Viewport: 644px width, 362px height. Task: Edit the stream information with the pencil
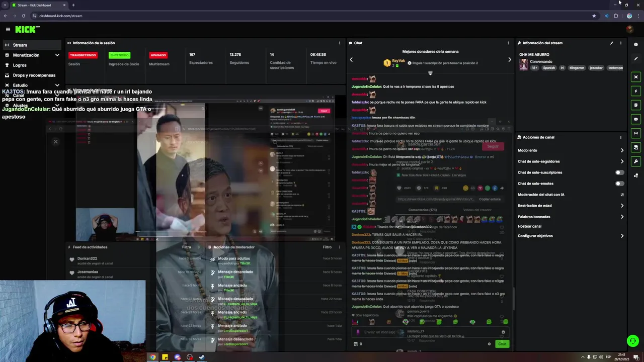click(612, 43)
